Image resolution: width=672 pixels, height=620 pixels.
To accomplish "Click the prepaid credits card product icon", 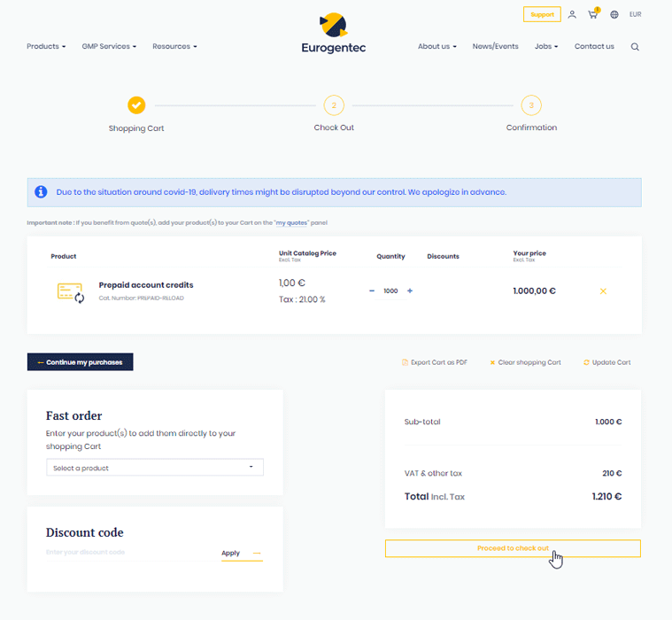I will (x=71, y=291).
